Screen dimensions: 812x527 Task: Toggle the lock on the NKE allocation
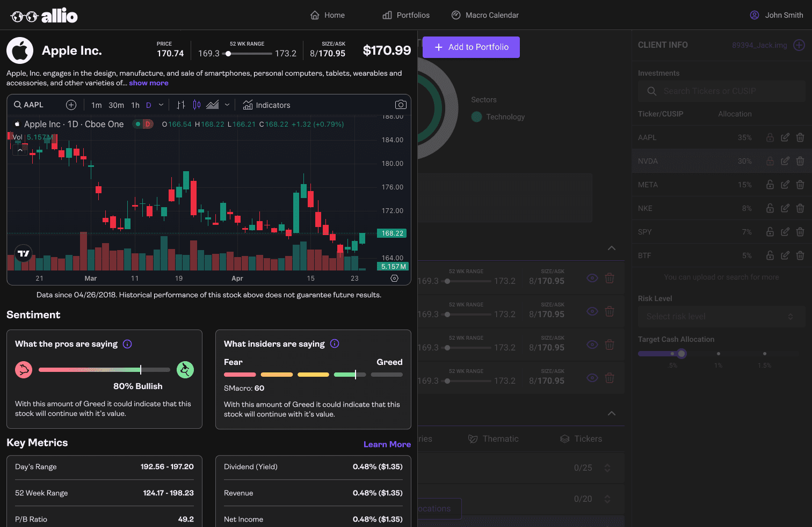pyautogui.click(x=770, y=208)
